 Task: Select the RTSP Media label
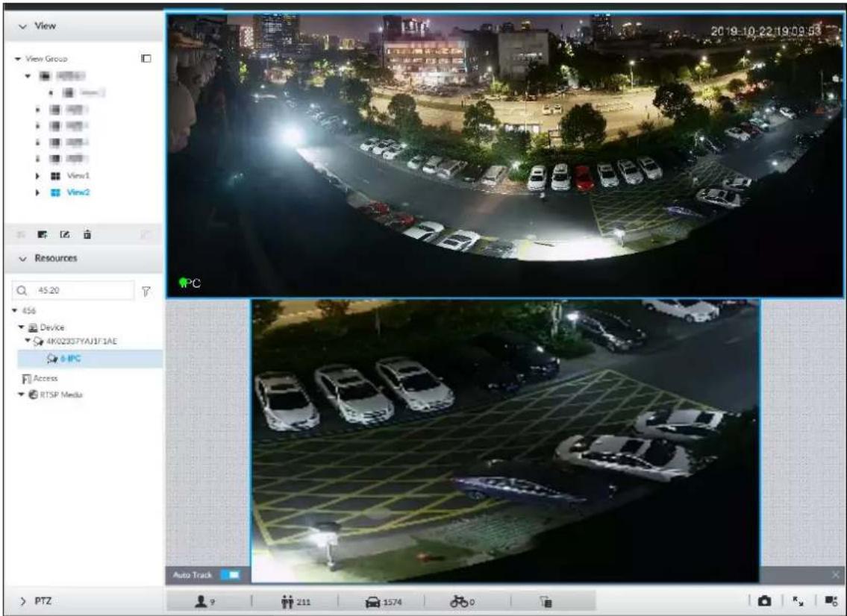pos(61,395)
